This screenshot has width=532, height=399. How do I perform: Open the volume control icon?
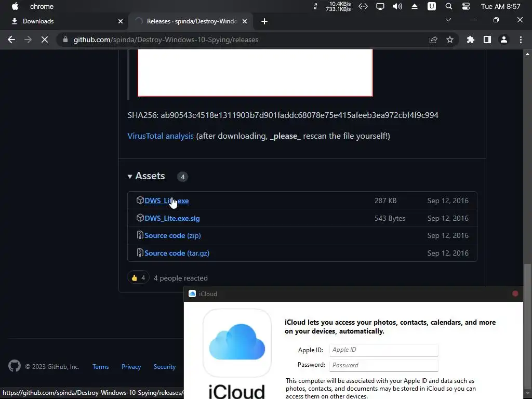point(397,6)
